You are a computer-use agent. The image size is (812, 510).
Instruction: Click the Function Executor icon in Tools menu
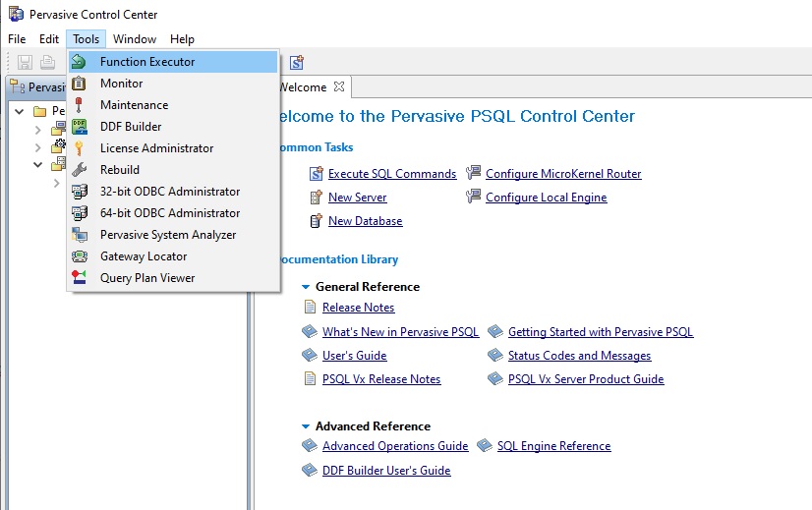[x=79, y=62]
